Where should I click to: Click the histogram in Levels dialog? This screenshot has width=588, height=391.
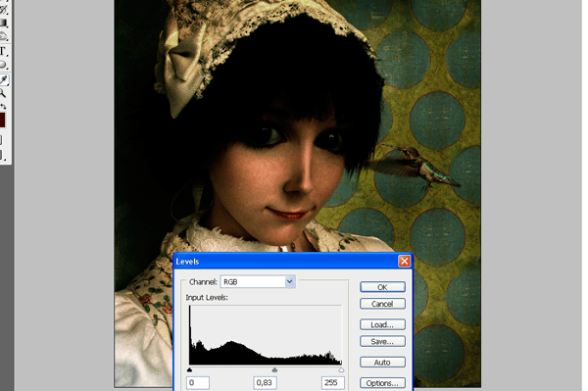(266, 335)
